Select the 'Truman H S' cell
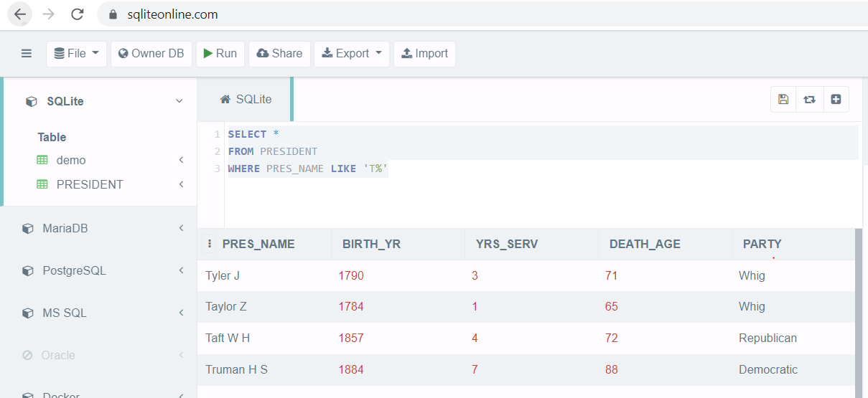This screenshot has height=398, width=868. [236, 369]
